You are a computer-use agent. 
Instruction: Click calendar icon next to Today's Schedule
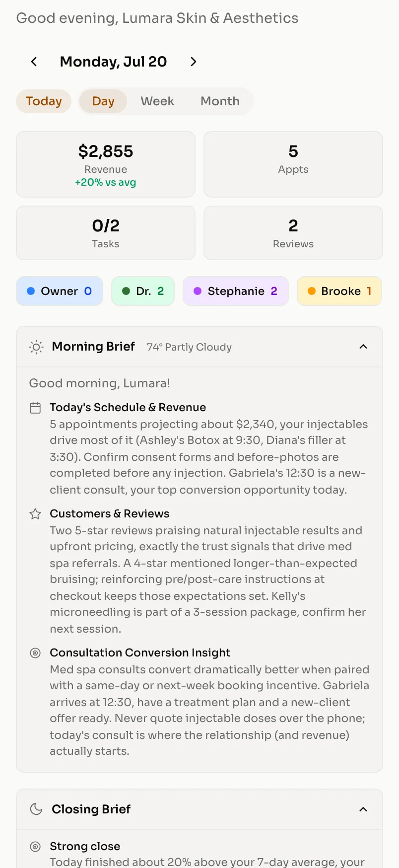pos(35,408)
